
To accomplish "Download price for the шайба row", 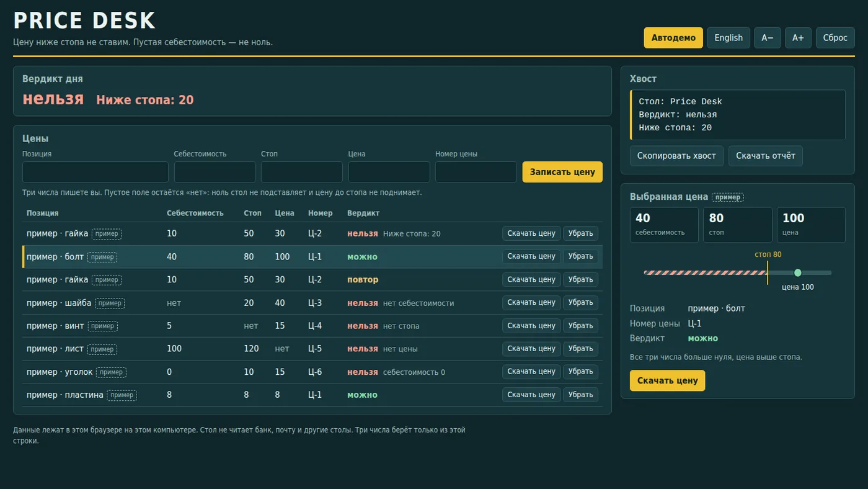I will click(x=531, y=302).
